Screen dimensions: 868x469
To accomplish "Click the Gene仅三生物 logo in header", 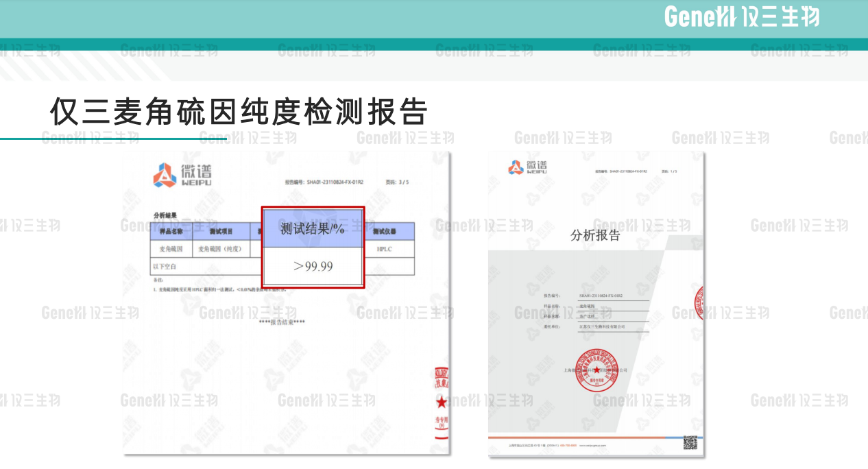I will [742, 16].
